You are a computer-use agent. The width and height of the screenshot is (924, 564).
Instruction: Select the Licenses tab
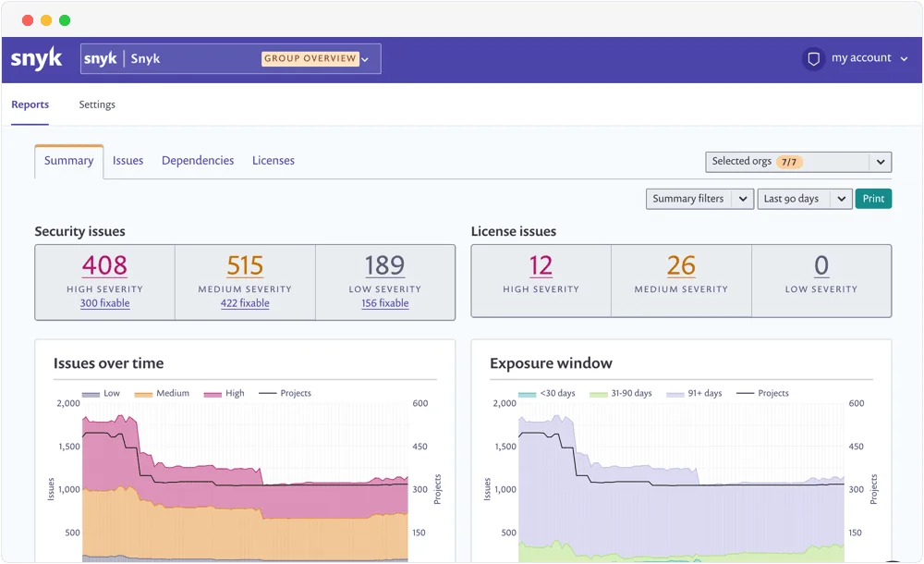coord(273,160)
